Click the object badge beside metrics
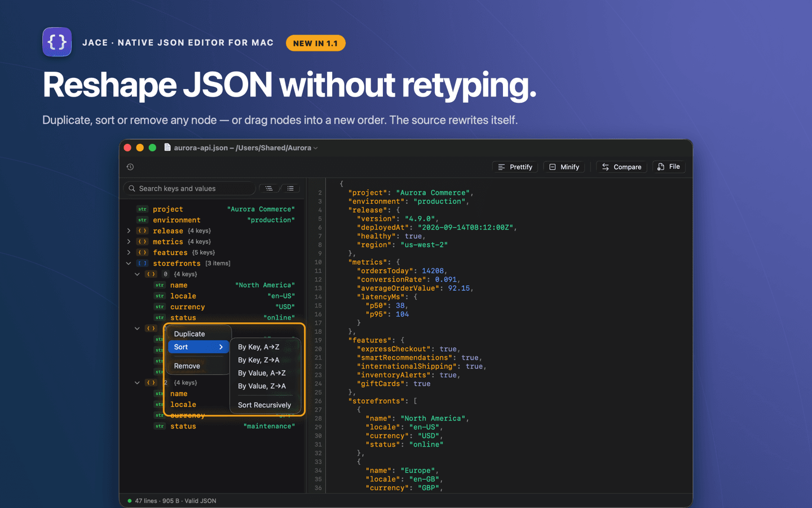The image size is (812, 508). (x=143, y=242)
